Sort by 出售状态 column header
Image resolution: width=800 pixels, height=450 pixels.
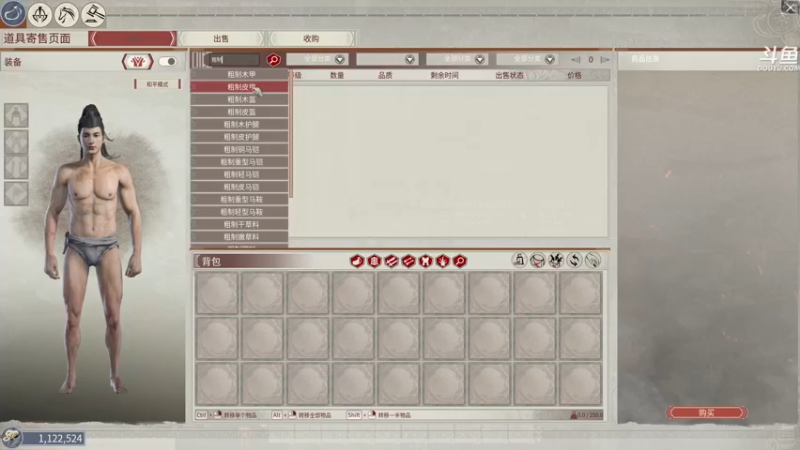click(x=509, y=76)
